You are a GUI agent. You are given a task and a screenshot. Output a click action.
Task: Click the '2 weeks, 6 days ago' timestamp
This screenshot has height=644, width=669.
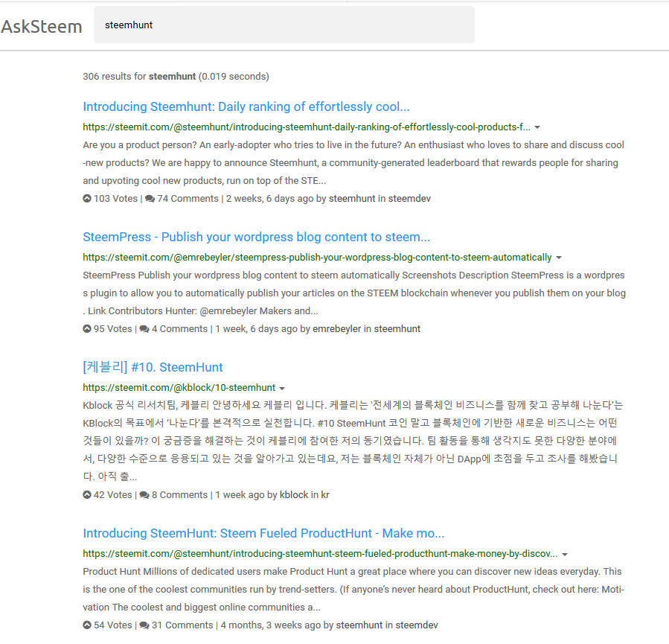pos(269,199)
